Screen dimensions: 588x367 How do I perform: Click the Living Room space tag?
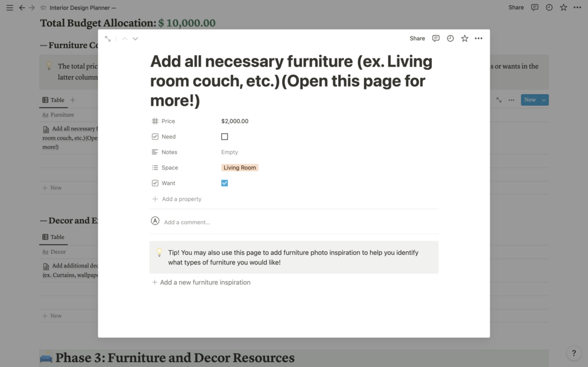pyautogui.click(x=240, y=168)
